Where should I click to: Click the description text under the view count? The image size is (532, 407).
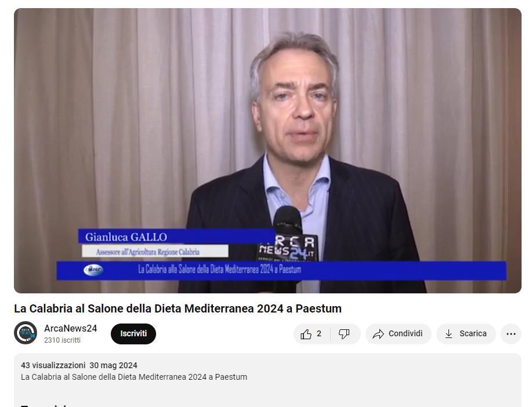[x=134, y=377]
